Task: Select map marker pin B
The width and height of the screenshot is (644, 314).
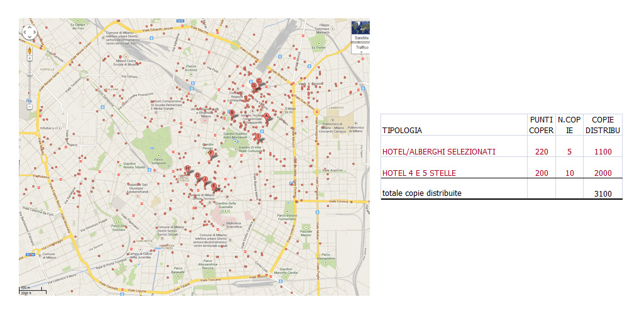Action: tap(231, 114)
